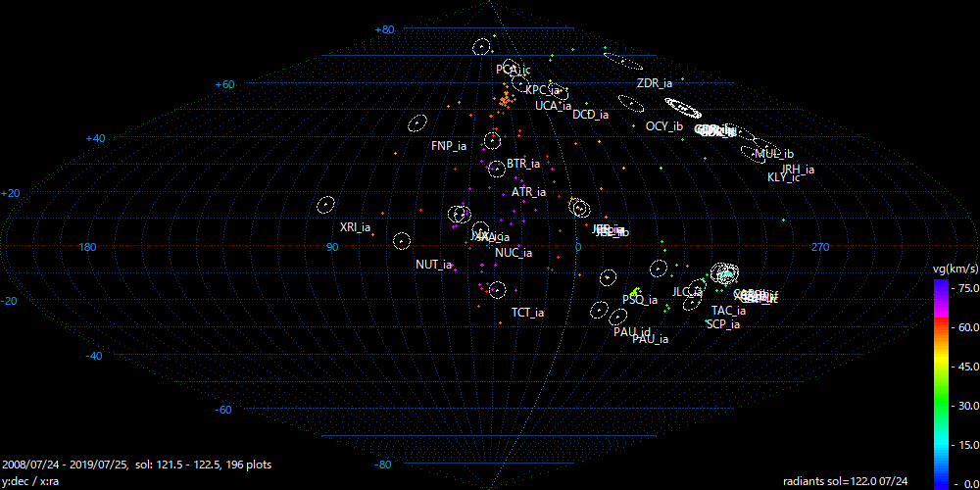
Task: Select the DCD_ia shower label
Action: 590,115
